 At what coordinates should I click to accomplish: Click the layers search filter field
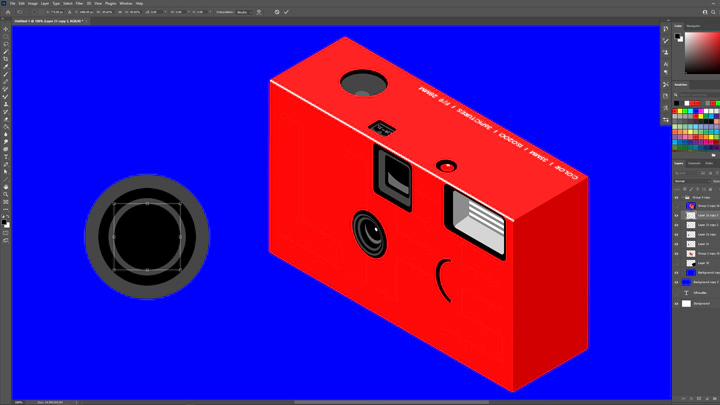click(686, 173)
